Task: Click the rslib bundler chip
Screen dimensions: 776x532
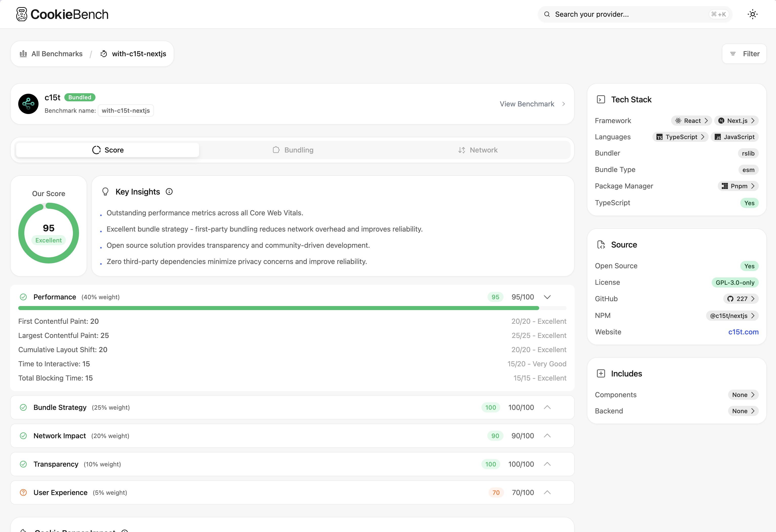Action: tap(748, 153)
